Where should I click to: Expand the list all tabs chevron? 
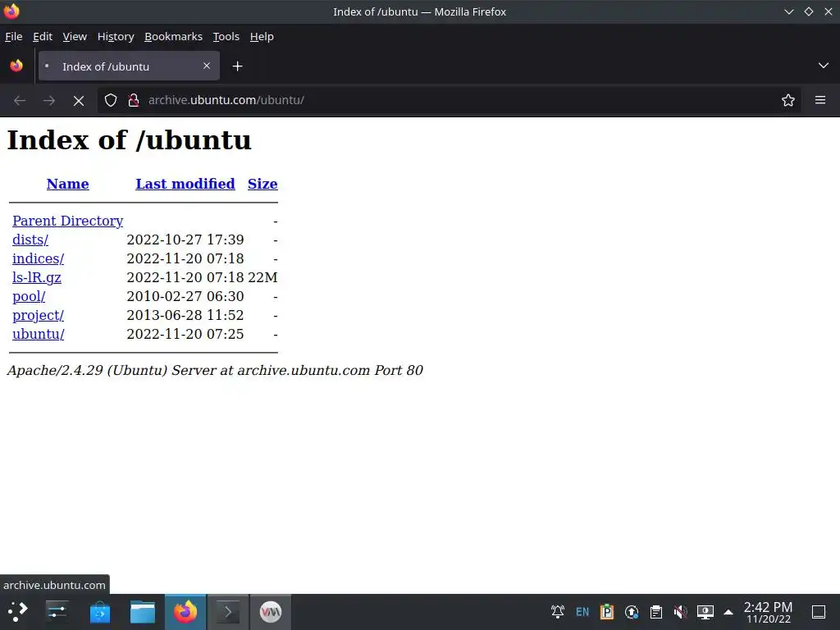pos(824,66)
